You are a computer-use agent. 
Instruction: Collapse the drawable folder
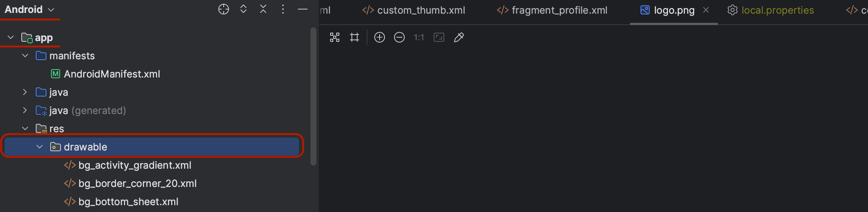click(40, 147)
